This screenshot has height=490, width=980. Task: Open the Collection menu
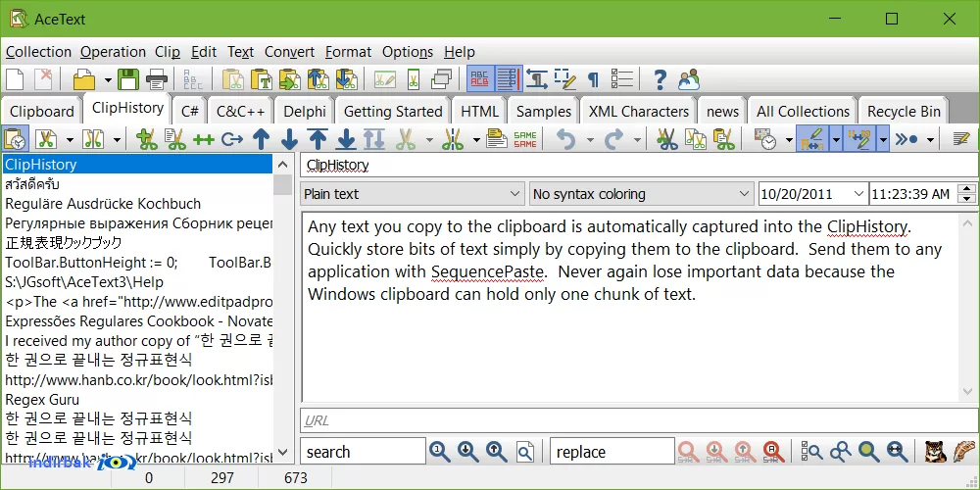39,52
